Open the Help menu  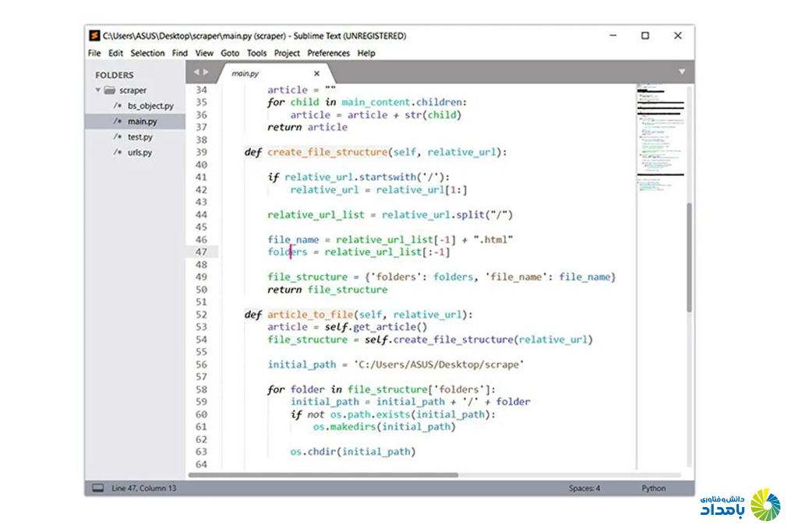coord(366,53)
